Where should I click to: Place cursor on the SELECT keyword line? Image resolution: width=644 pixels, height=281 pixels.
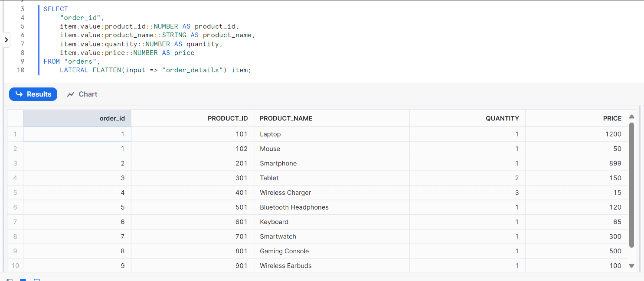coord(56,9)
